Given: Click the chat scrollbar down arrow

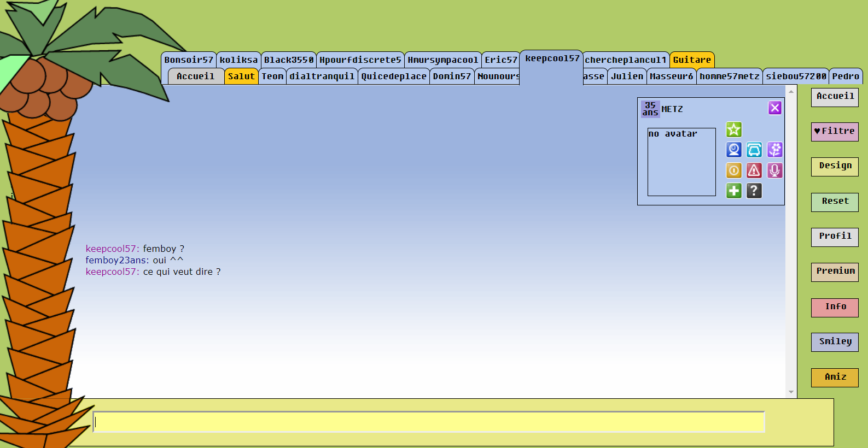Looking at the screenshot, I should click(x=791, y=392).
